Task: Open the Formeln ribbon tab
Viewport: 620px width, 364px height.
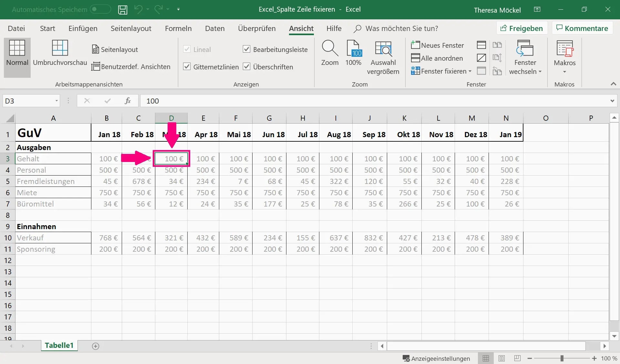Action: 178,28
